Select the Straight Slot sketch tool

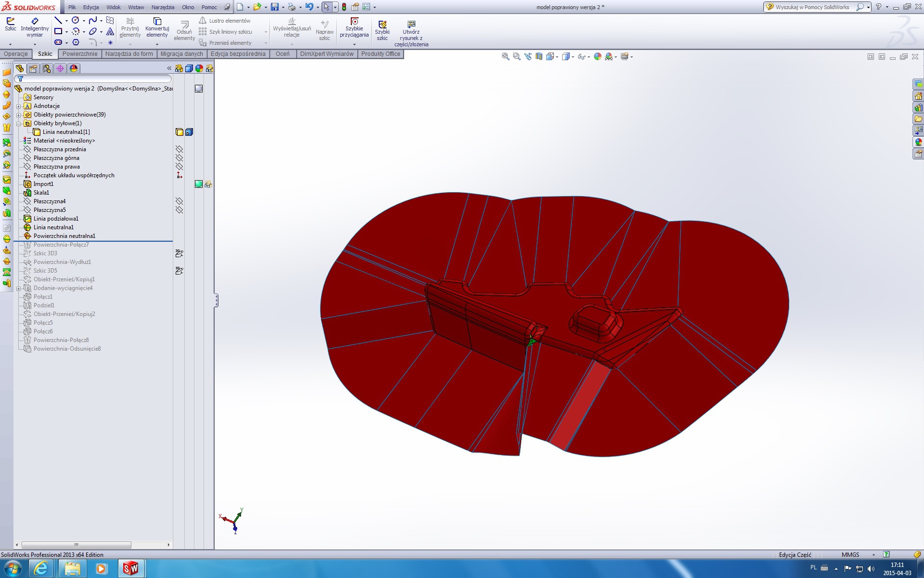point(58,42)
